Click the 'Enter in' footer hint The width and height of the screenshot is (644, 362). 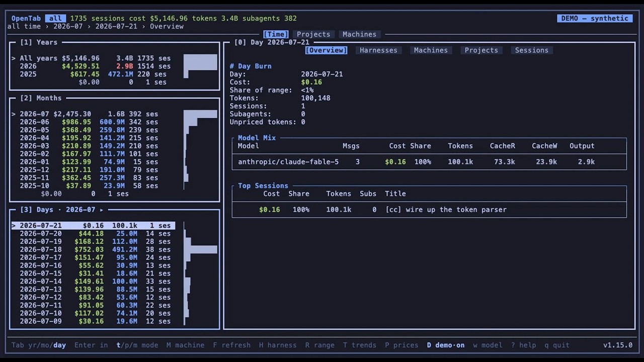pyautogui.click(x=91, y=345)
